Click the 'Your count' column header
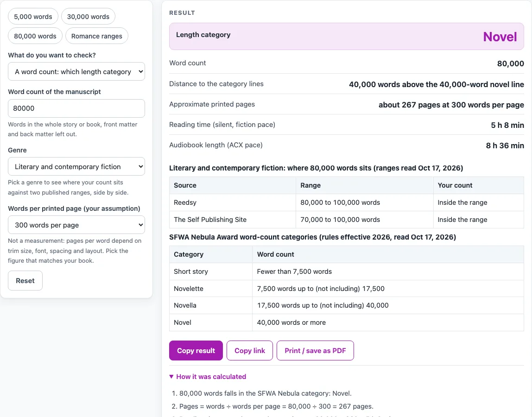 479,185
